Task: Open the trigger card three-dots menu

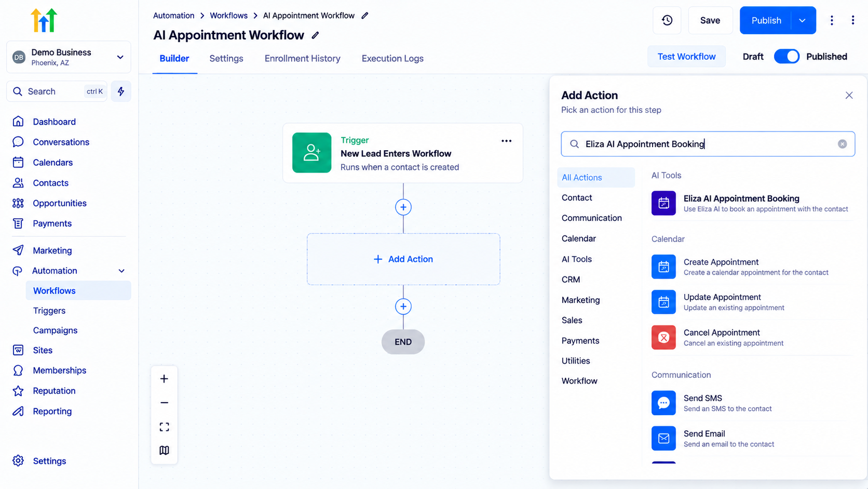Action: (506, 141)
